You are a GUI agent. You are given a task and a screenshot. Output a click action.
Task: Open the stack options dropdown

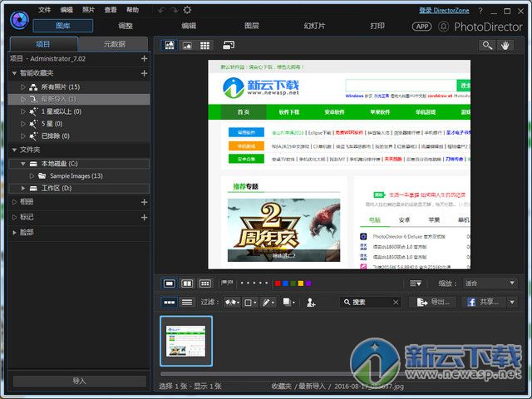coord(288,302)
